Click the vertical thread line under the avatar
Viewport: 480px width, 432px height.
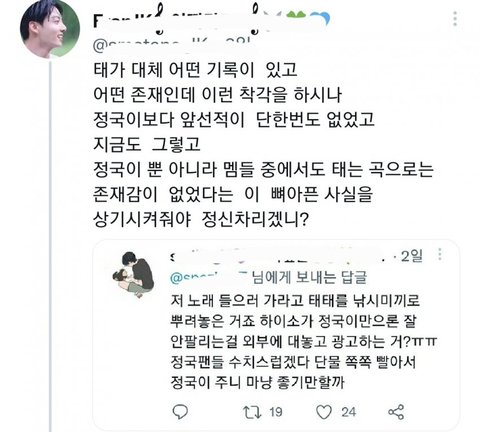(50, 245)
